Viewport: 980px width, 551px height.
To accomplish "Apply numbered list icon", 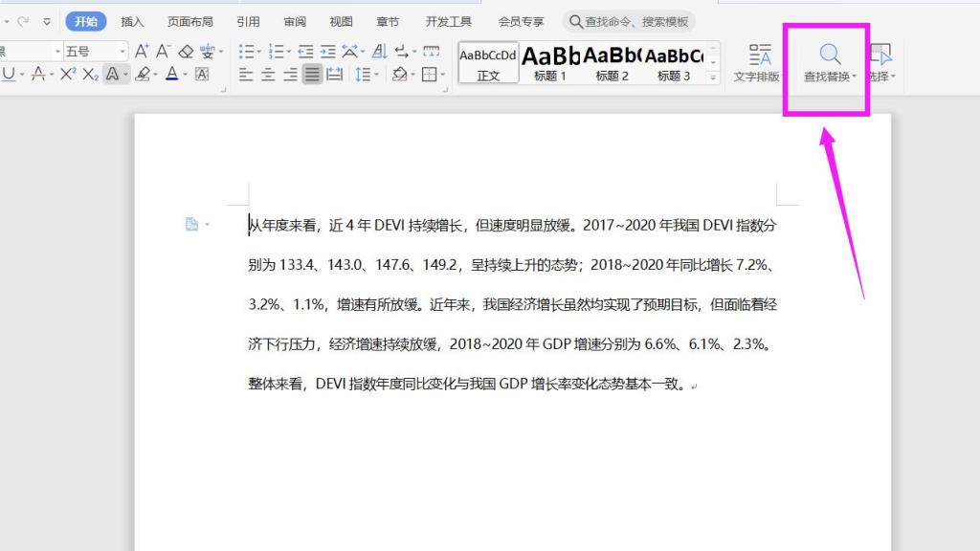I will click(276, 52).
